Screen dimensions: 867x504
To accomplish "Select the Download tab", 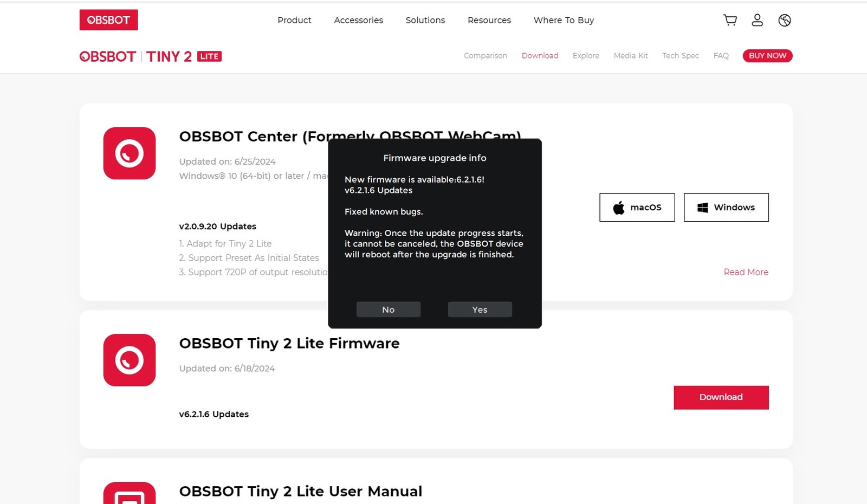I will pyautogui.click(x=540, y=56).
